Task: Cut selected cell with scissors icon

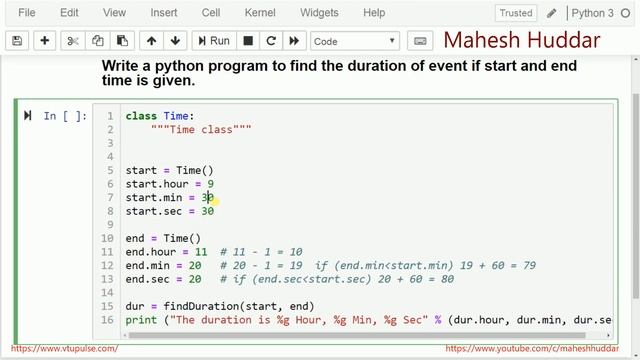Action: [x=73, y=41]
